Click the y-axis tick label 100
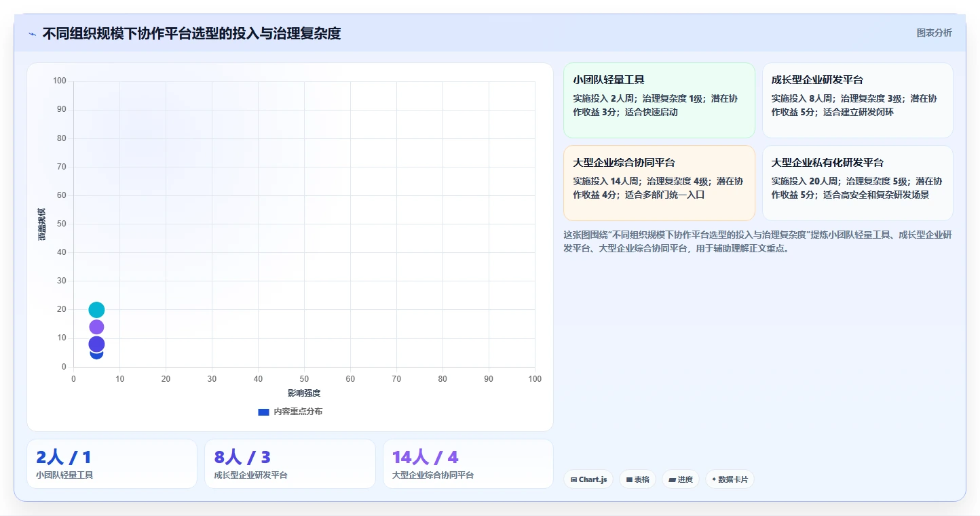This screenshot has height=516, width=980. (59, 81)
